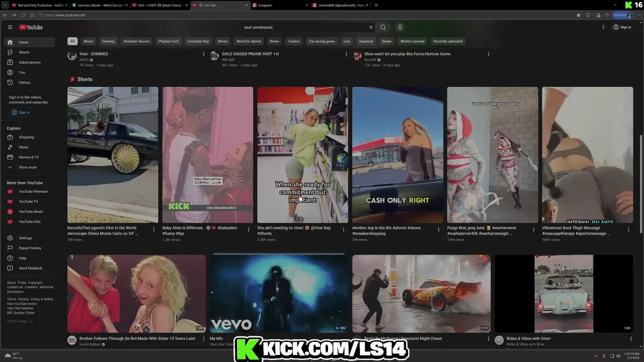
Task: Open new browser tab with plus button
Action: pyautogui.click(x=376, y=5)
